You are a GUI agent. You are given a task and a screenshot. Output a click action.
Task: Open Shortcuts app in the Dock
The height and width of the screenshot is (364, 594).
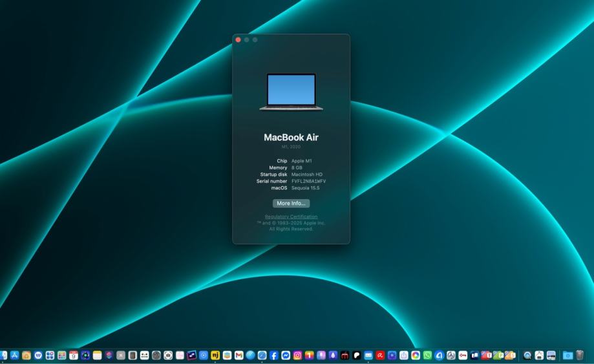109,356
